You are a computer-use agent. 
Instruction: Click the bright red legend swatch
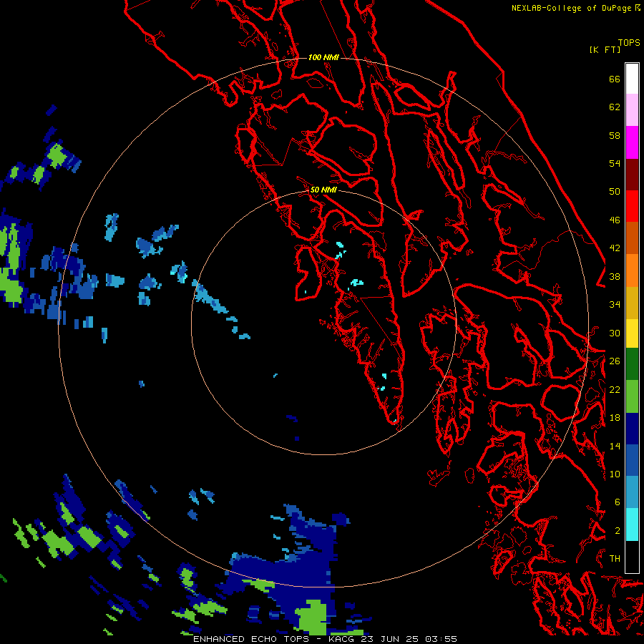tap(632, 206)
